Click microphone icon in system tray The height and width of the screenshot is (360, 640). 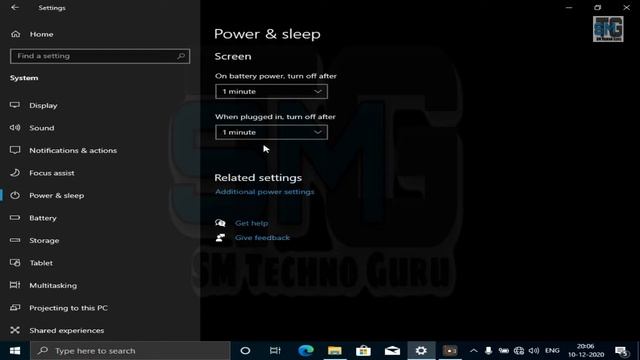[x=488, y=351]
